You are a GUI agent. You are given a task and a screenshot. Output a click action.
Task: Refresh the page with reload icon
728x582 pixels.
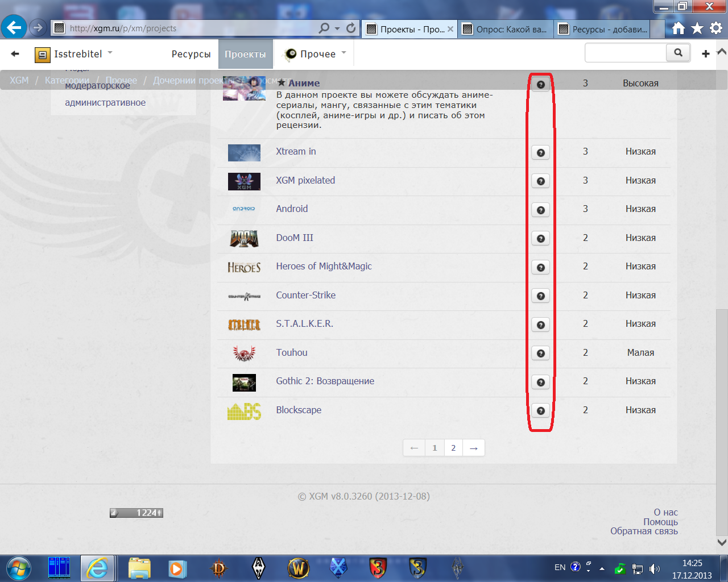[351, 28]
